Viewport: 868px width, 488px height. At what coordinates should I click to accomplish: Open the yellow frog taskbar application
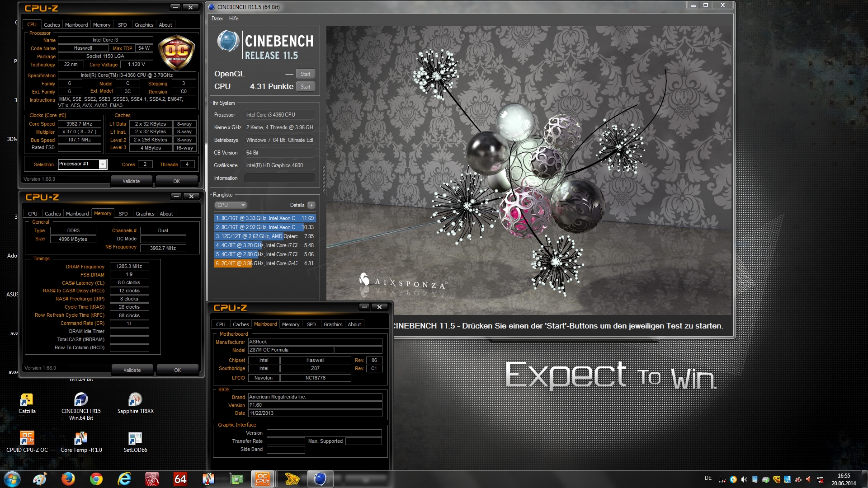[x=292, y=479]
